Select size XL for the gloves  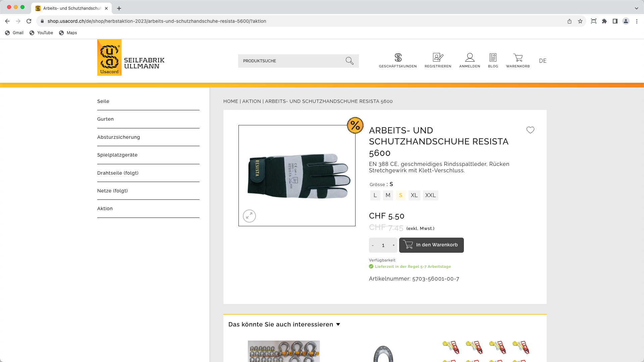(x=414, y=195)
